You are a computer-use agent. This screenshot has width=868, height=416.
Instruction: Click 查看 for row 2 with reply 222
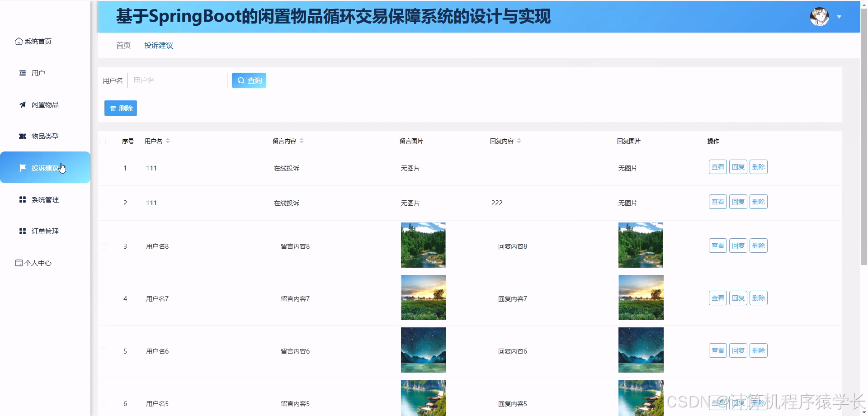[718, 202]
